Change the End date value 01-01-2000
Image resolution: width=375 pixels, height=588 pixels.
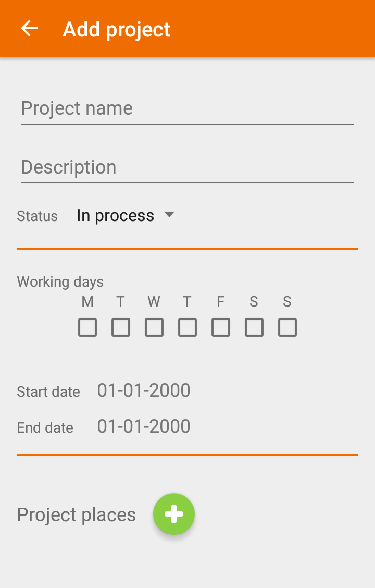click(x=144, y=426)
